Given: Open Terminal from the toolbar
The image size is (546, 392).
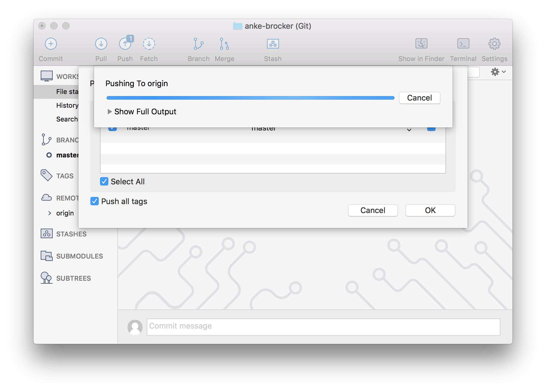Looking at the screenshot, I should pos(463,44).
